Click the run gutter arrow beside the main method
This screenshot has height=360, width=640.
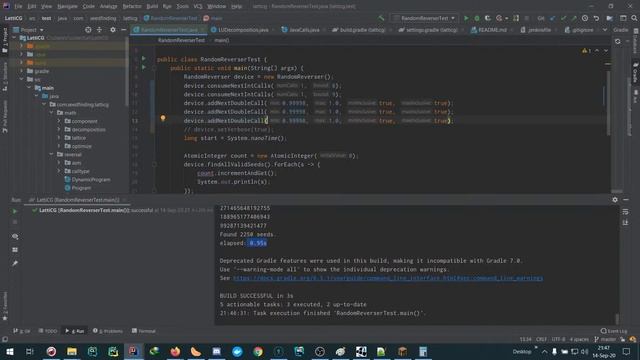144,67
